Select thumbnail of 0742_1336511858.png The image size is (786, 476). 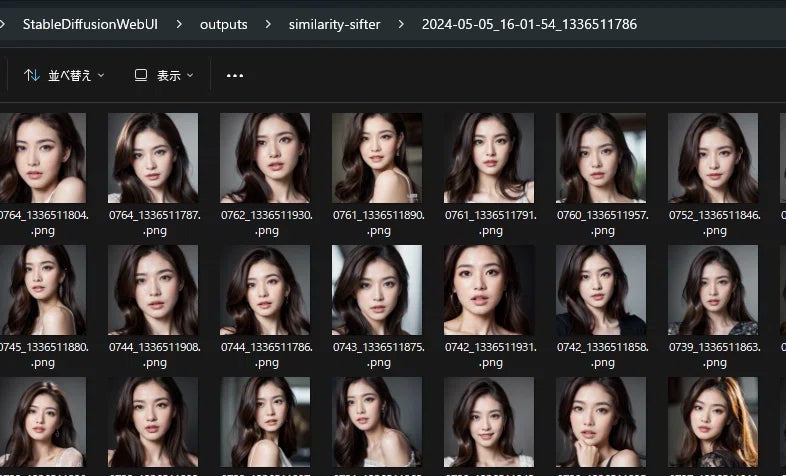tap(601, 290)
